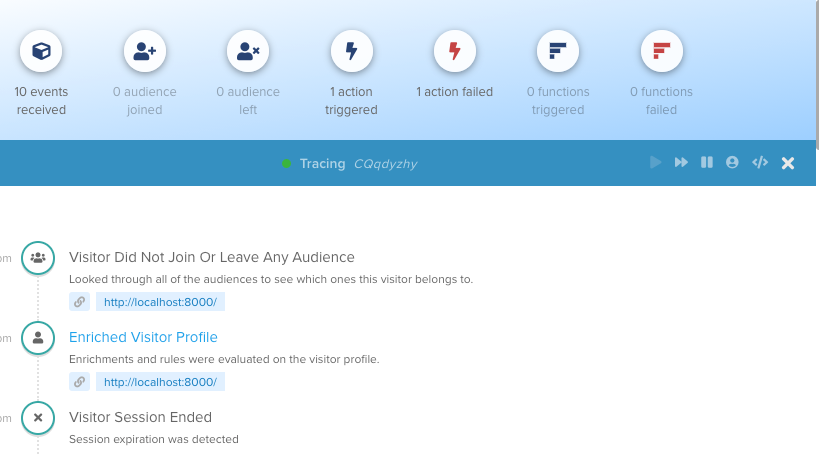Click the red functions failed icon
The image size is (819, 455).
pyautogui.click(x=661, y=51)
